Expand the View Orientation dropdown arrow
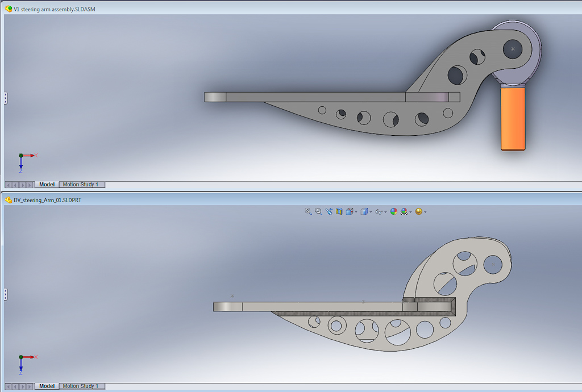Viewport: 582px width, 392px height. point(356,212)
